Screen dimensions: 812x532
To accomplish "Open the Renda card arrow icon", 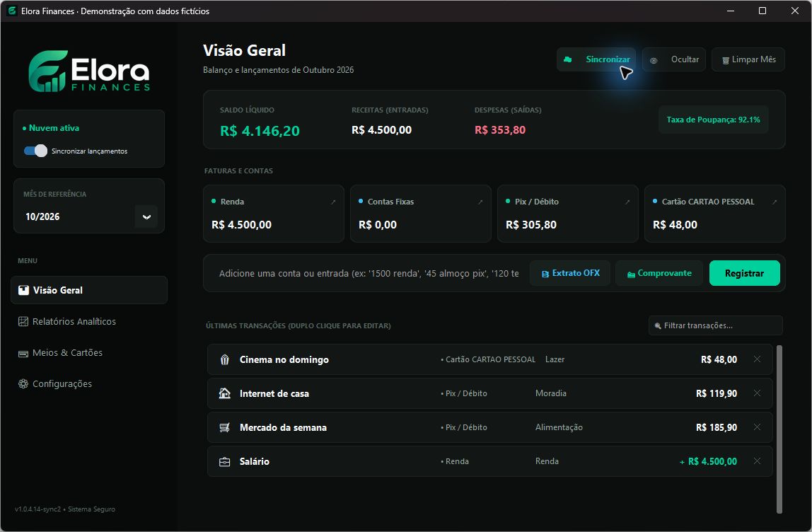I will 334,202.
